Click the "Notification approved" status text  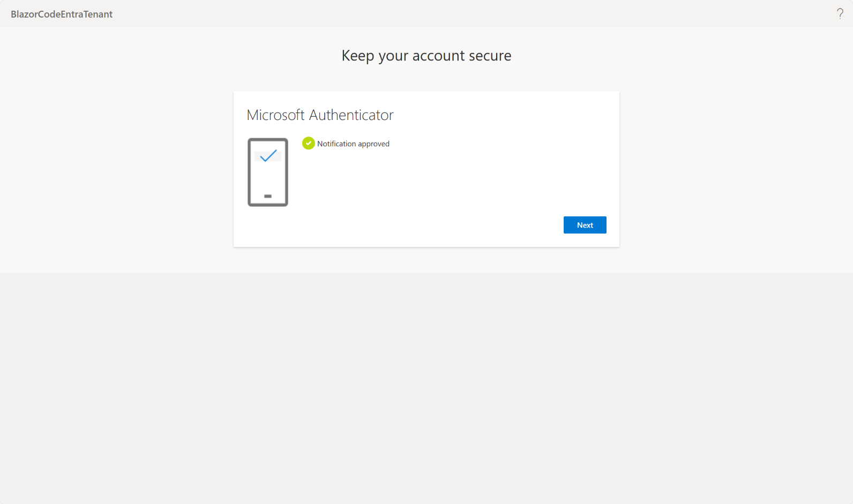coord(353,144)
